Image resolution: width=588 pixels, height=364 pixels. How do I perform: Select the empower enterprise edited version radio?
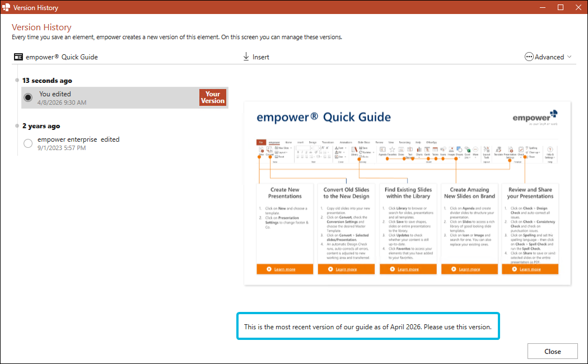pyautogui.click(x=28, y=143)
